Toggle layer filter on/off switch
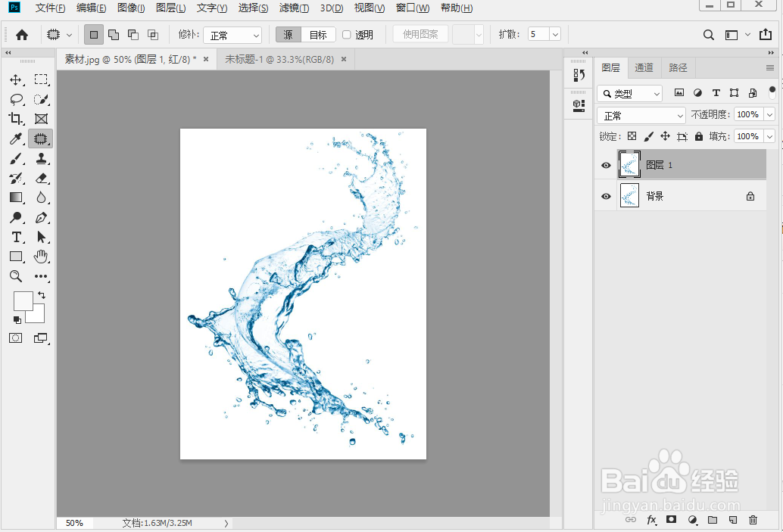The width and height of the screenshot is (783, 532). [x=772, y=92]
